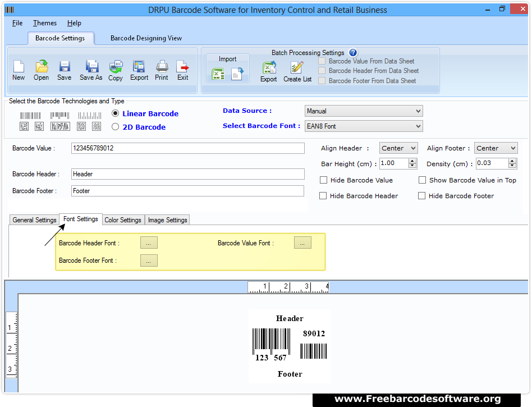Image resolution: width=532 pixels, height=407 pixels.
Task: Switch to General Settings tab
Action: point(34,220)
